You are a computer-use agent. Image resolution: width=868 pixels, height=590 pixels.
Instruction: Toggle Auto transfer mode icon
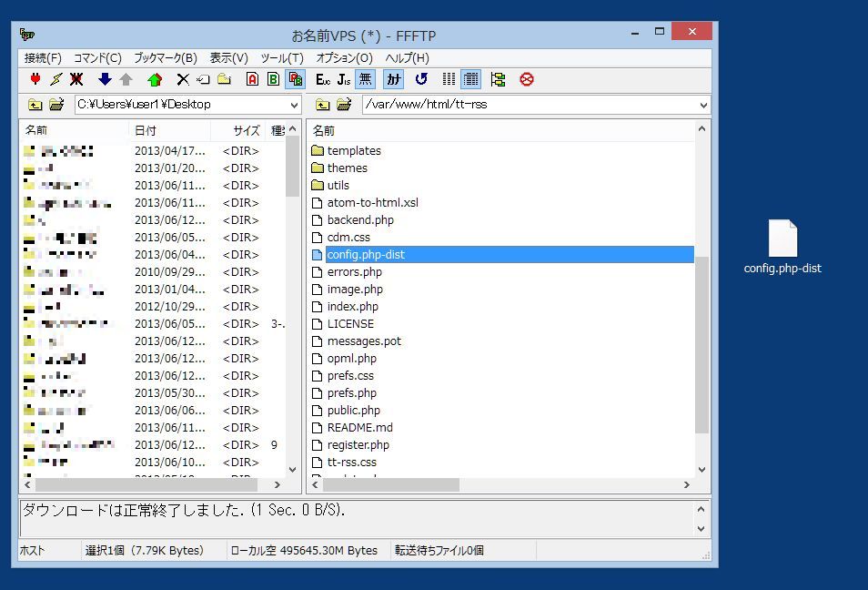[x=296, y=79]
